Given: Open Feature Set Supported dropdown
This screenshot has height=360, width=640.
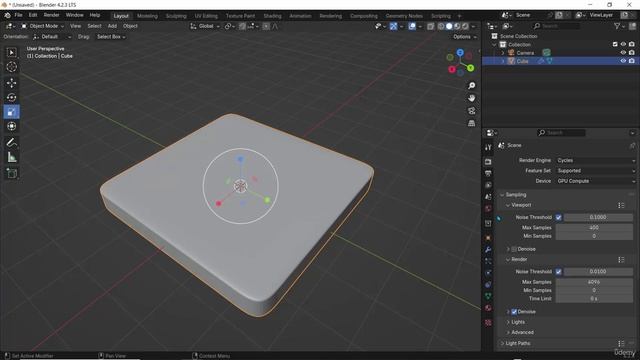Looking at the screenshot, I should click(x=596, y=171).
